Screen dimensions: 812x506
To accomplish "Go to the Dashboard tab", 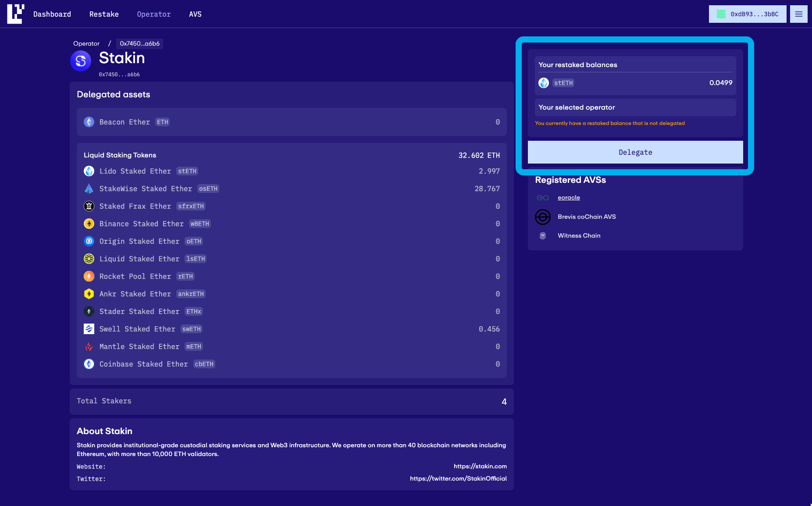I will click(52, 14).
